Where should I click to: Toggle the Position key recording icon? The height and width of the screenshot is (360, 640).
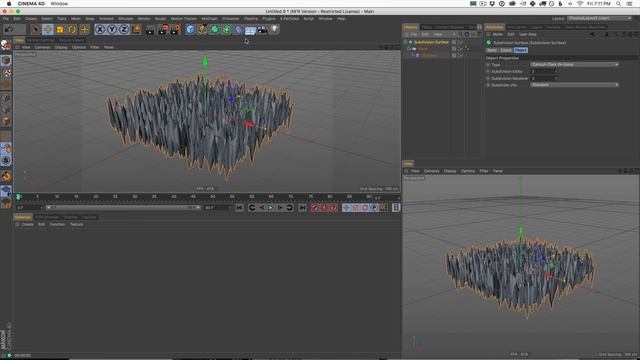pos(346,208)
